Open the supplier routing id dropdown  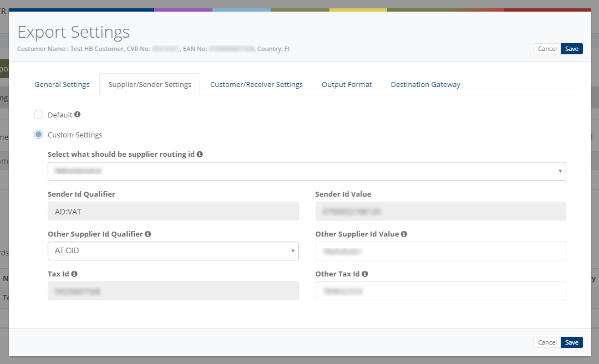click(x=307, y=171)
